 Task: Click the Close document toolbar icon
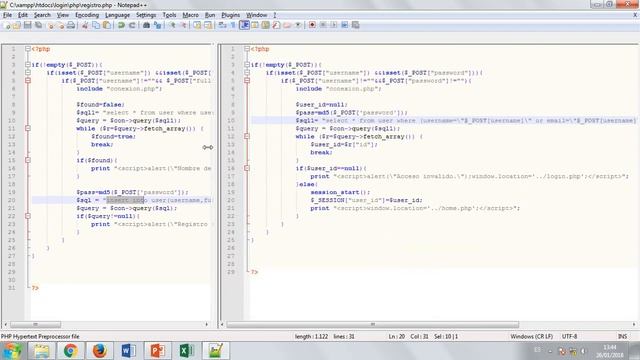click(x=50, y=25)
